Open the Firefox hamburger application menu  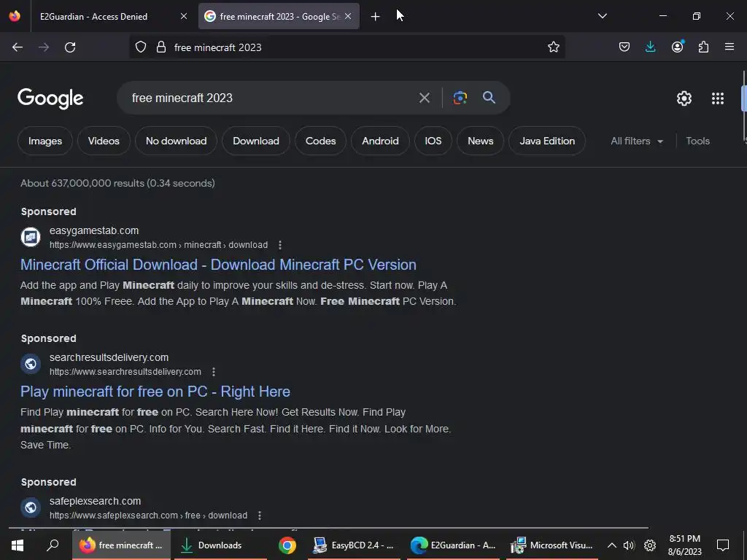[729, 47]
